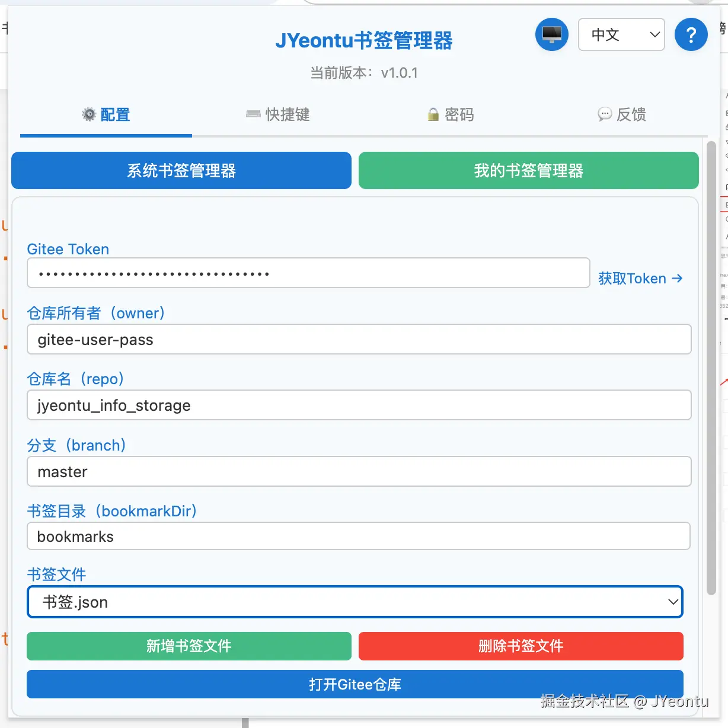728x728 pixels.
Task: Expand the 书签.json file dropdown
Action: pyautogui.click(x=355, y=602)
